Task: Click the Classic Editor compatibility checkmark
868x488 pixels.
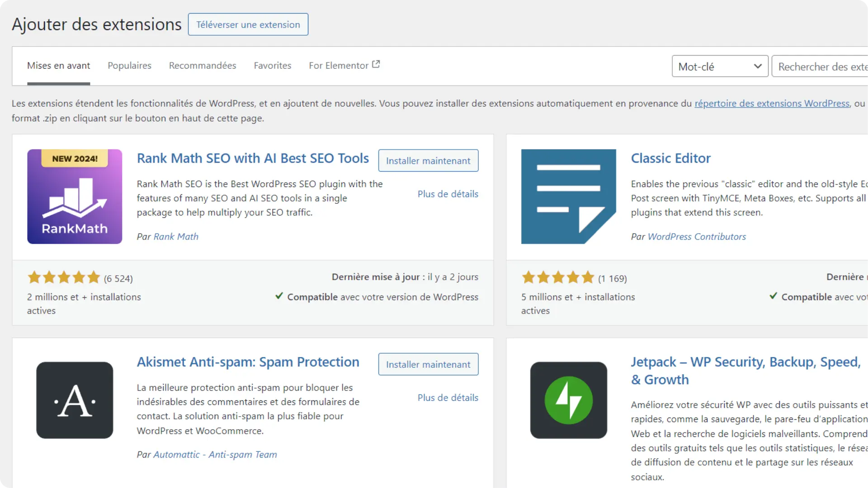Action: click(x=773, y=296)
